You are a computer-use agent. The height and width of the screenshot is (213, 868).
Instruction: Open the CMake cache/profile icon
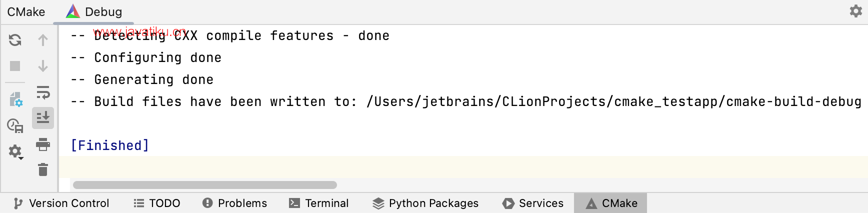pyautogui.click(x=15, y=125)
